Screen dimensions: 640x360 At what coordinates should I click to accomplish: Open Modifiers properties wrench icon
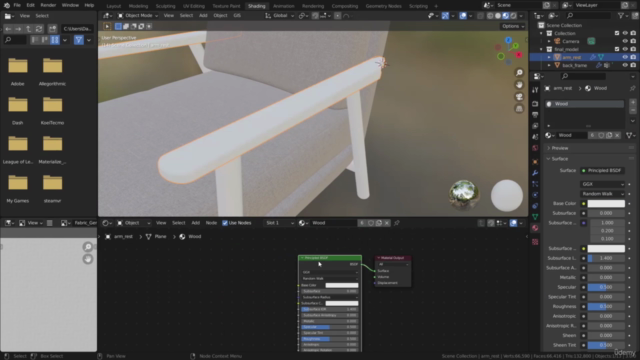click(x=535, y=173)
